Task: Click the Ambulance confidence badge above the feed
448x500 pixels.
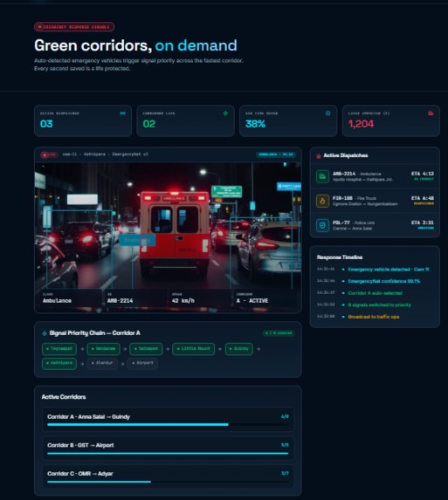Action: [276, 154]
